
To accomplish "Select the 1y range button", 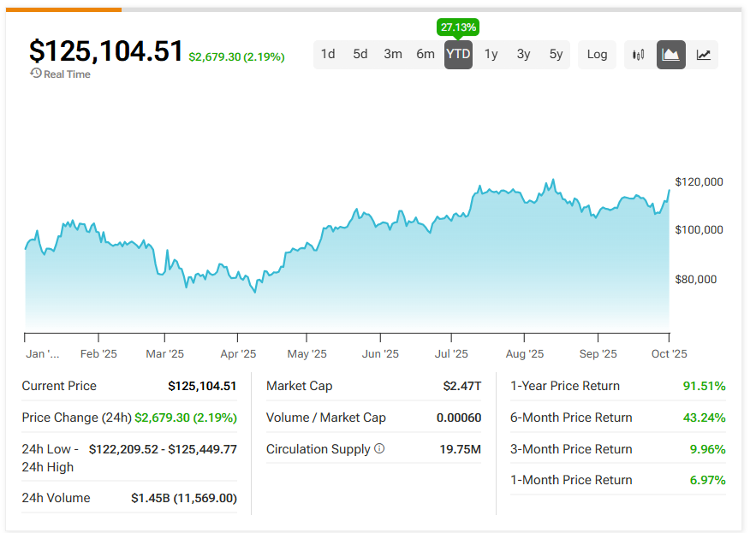I will point(491,54).
